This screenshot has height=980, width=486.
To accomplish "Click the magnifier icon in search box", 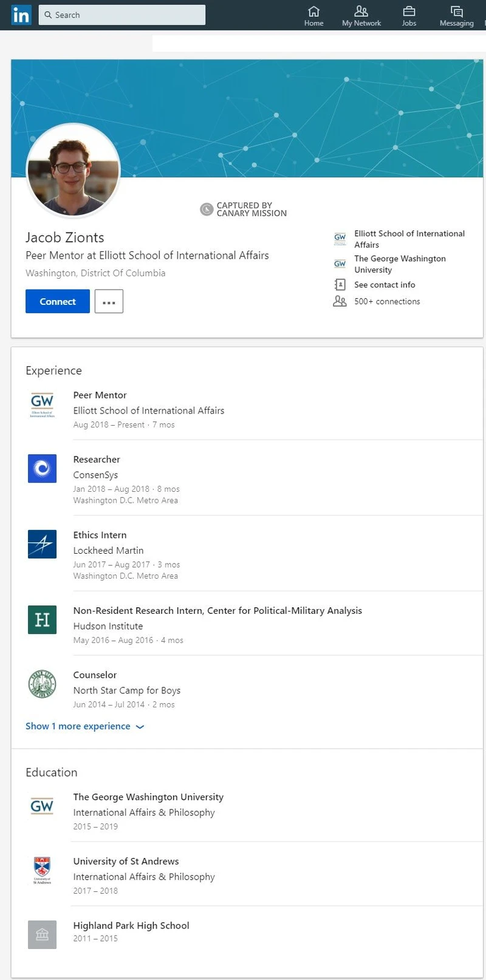I will (x=48, y=15).
